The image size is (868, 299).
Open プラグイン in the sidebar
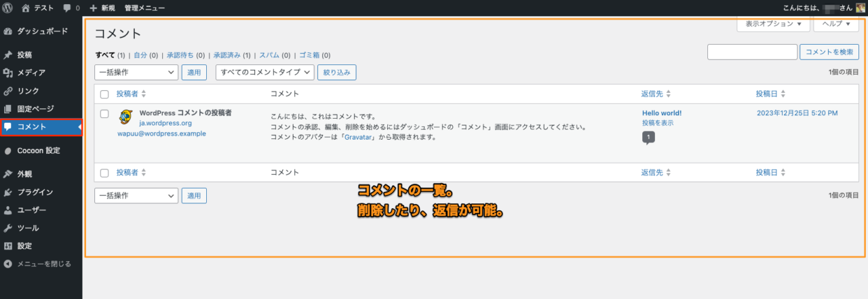click(x=41, y=192)
